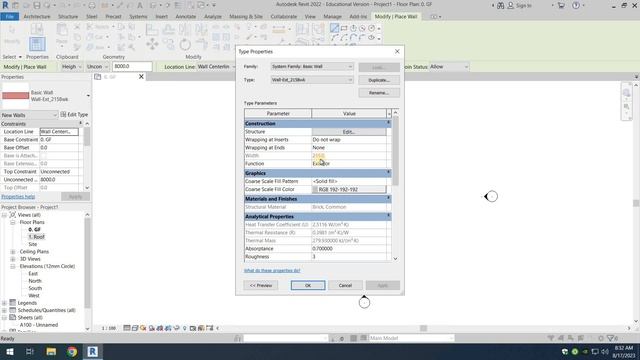Open the New Walls filter dropdown

(29, 115)
